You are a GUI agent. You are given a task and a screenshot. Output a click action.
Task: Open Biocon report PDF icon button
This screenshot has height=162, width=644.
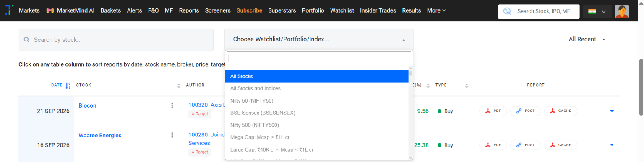(493, 111)
